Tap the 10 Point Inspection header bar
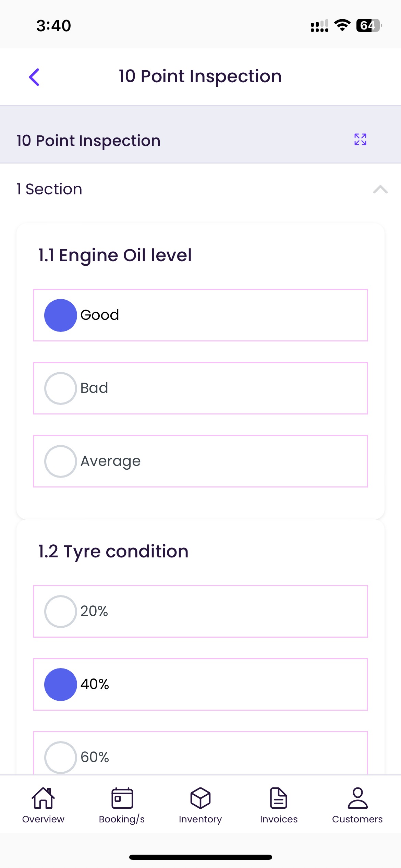The image size is (401, 868). click(88, 141)
